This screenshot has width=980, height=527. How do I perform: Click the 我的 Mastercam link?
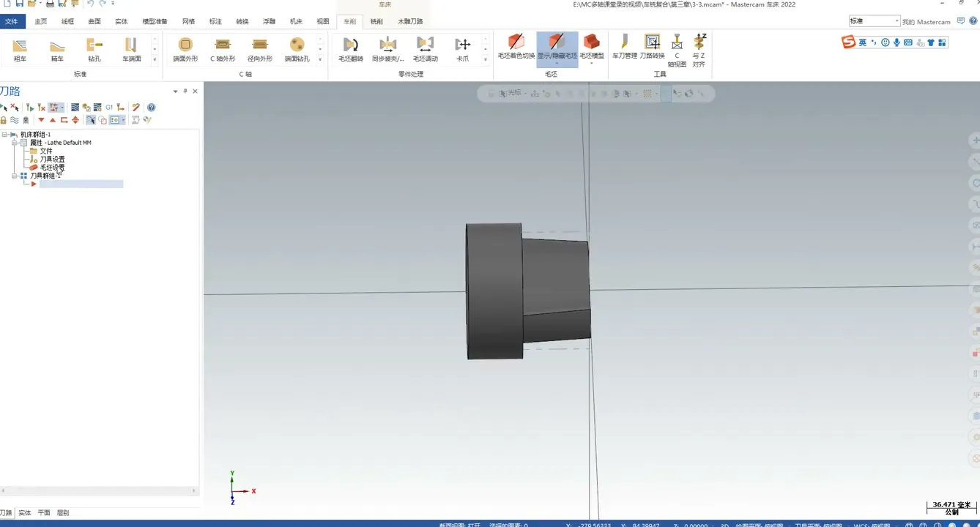tap(926, 22)
